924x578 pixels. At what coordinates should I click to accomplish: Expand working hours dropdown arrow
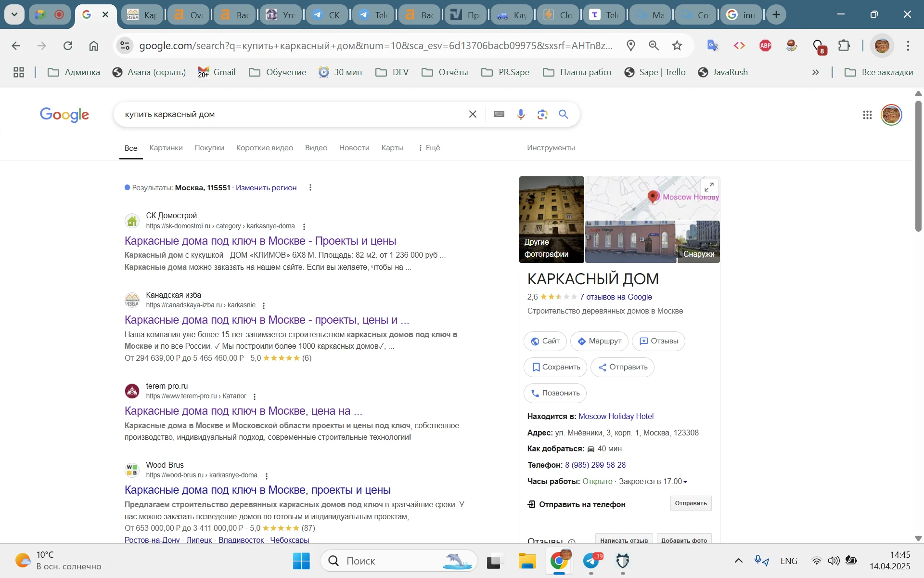tap(685, 482)
